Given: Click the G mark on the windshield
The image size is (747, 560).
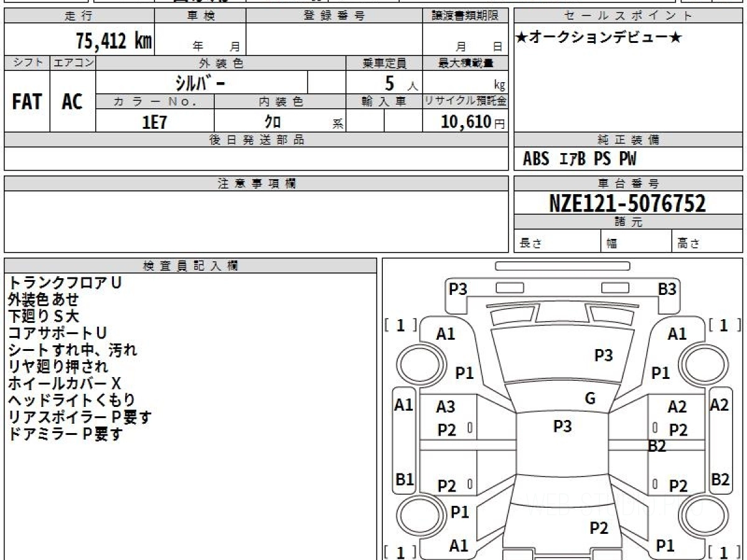Looking at the screenshot, I should pos(590,398).
